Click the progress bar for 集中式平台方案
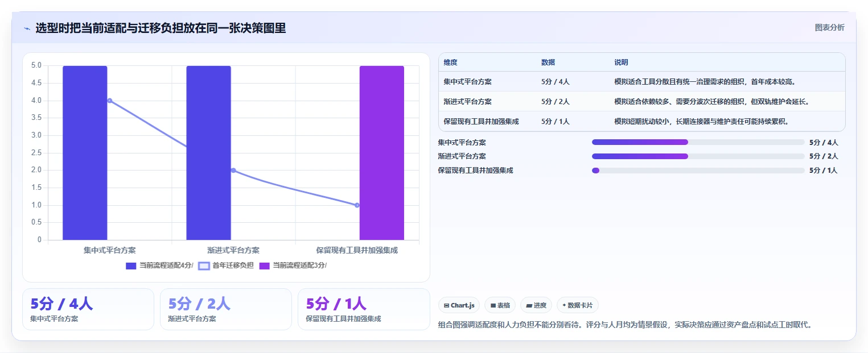This screenshot has height=353, width=868. click(x=698, y=142)
